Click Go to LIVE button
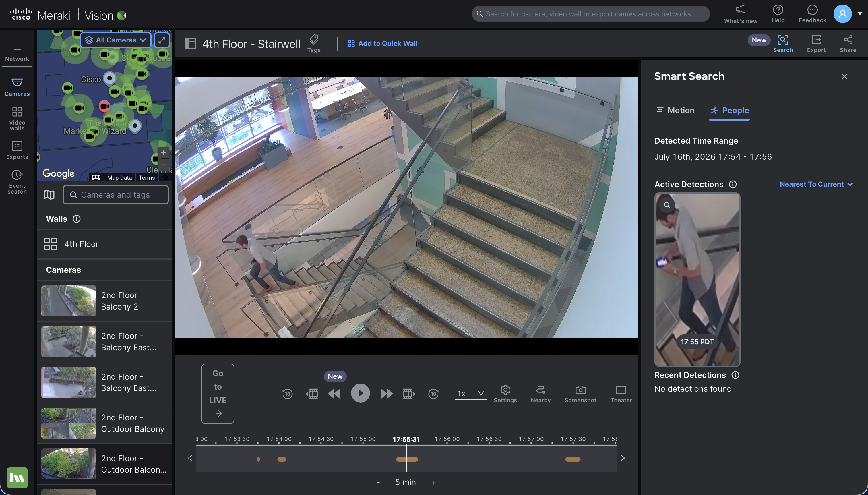 (x=218, y=394)
